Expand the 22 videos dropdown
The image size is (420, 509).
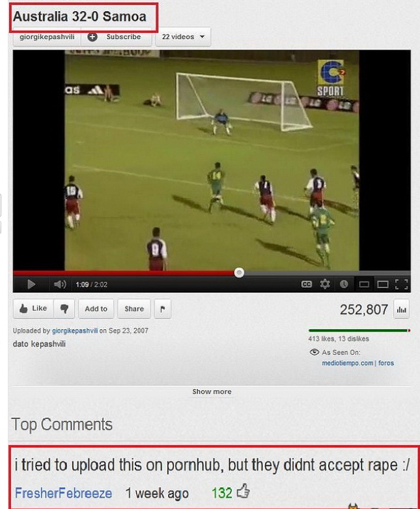tap(183, 36)
